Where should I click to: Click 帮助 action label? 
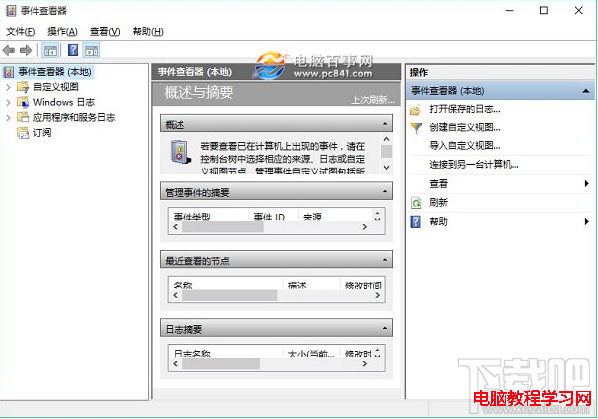coord(438,222)
